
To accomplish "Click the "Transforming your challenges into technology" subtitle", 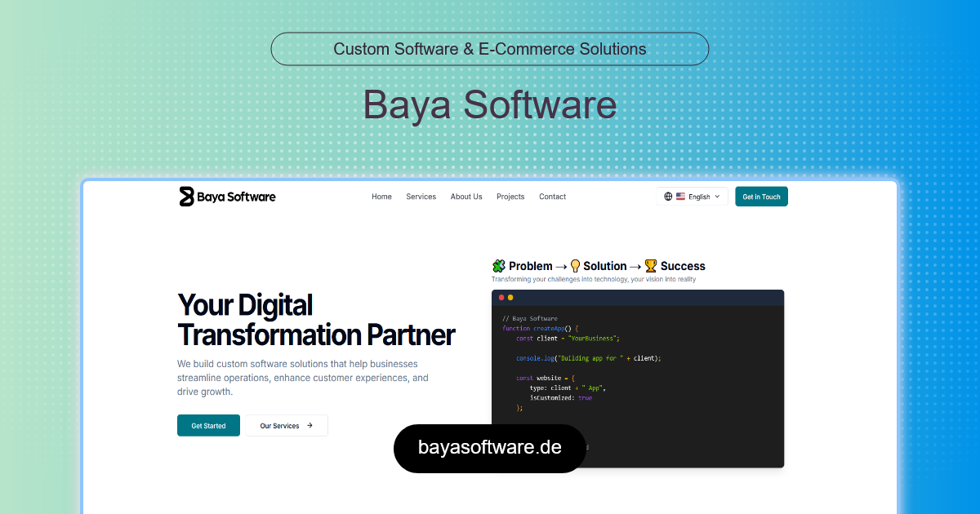I will [594, 279].
